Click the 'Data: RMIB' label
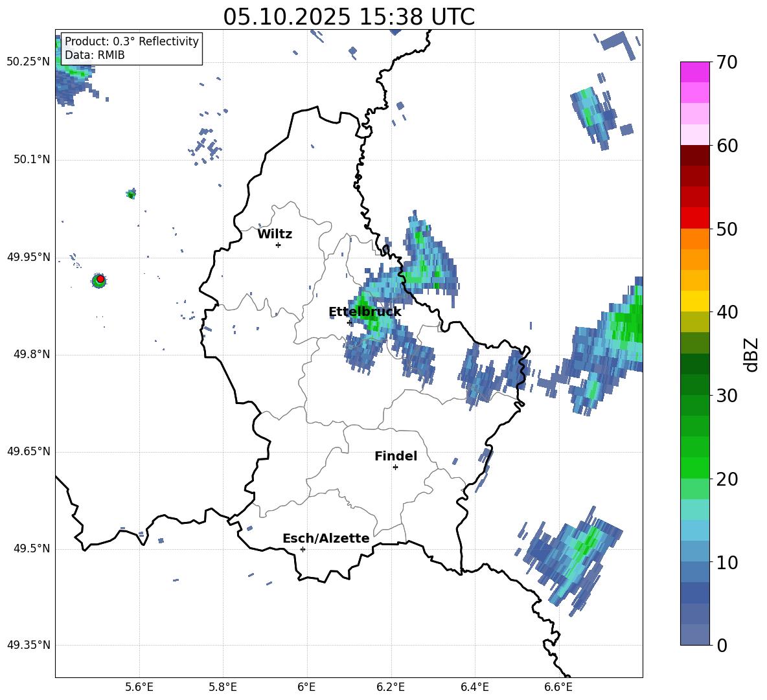The width and height of the screenshot is (767, 700). 95,55
